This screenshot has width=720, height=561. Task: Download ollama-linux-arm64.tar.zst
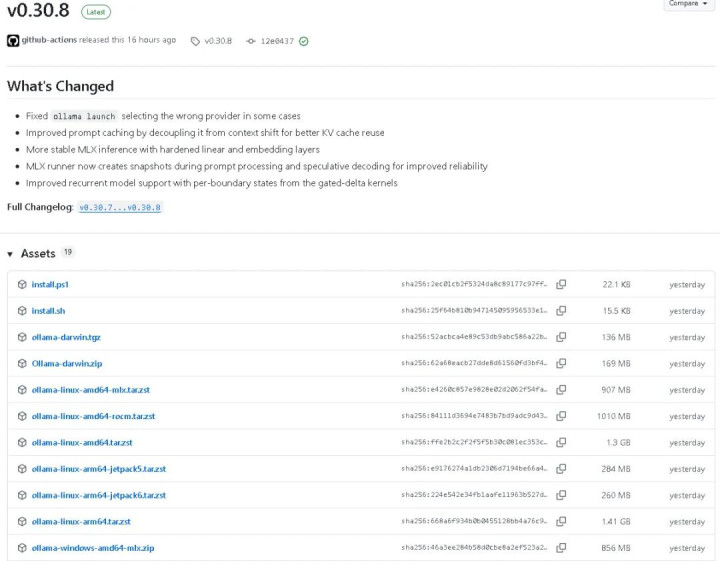[81, 522]
